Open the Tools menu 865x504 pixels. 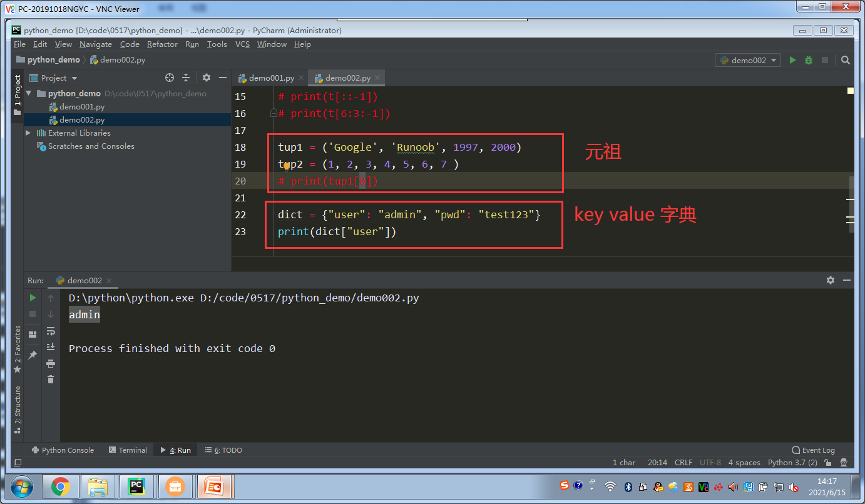[217, 44]
